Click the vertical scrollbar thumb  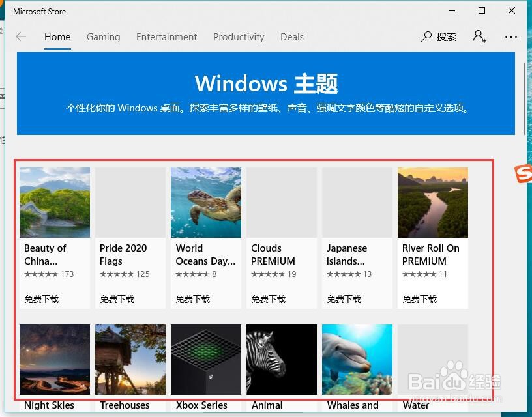(525, 98)
